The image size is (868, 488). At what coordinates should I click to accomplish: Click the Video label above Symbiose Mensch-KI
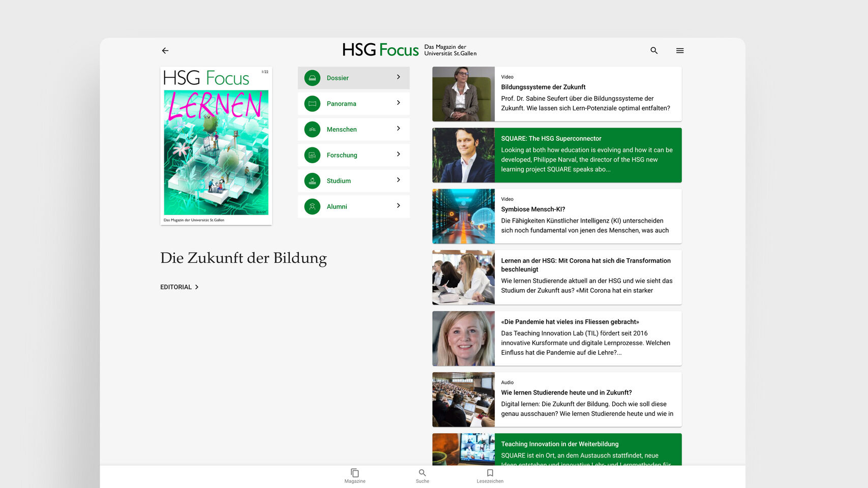click(x=507, y=199)
